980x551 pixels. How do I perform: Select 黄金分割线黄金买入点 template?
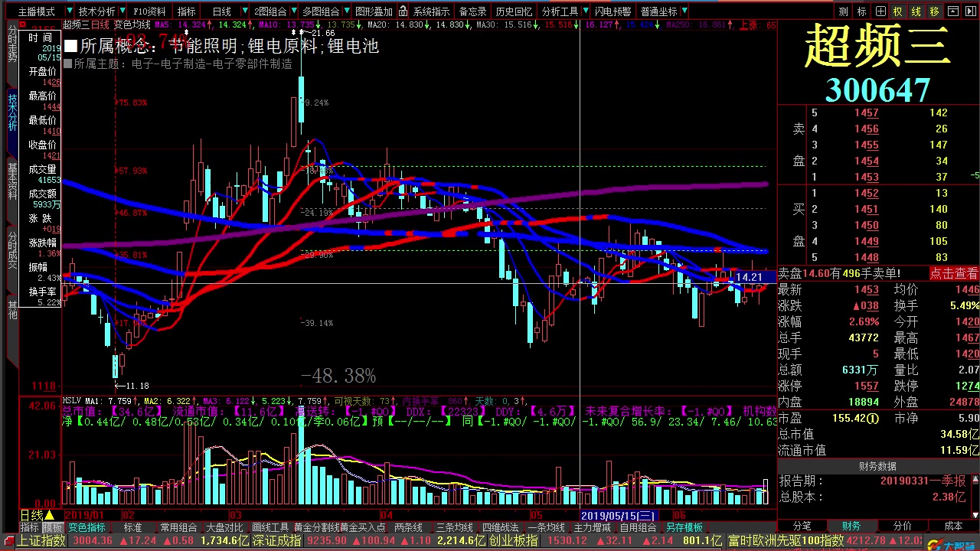point(340,527)
